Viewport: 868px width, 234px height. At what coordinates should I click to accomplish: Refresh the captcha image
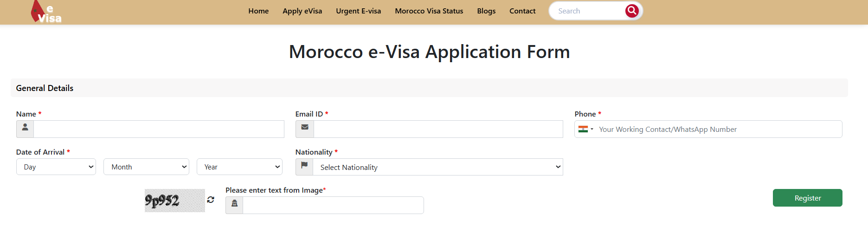coord(211,200)
